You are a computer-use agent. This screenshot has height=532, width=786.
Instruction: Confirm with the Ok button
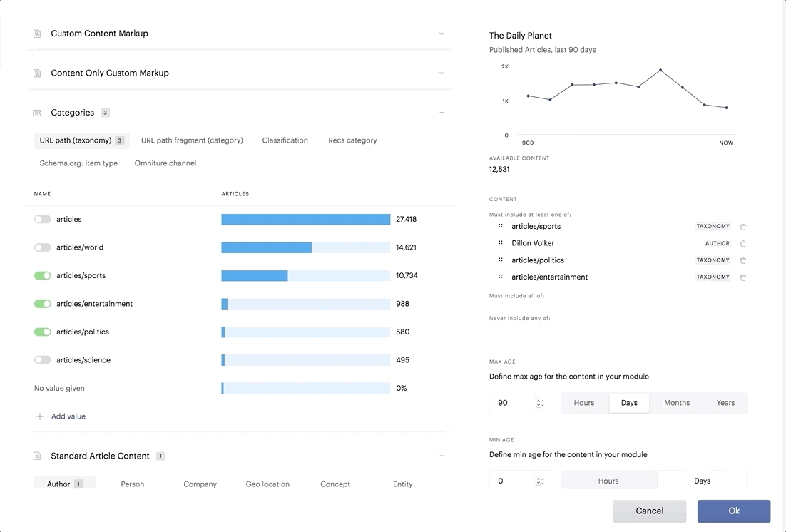(734, 511)
